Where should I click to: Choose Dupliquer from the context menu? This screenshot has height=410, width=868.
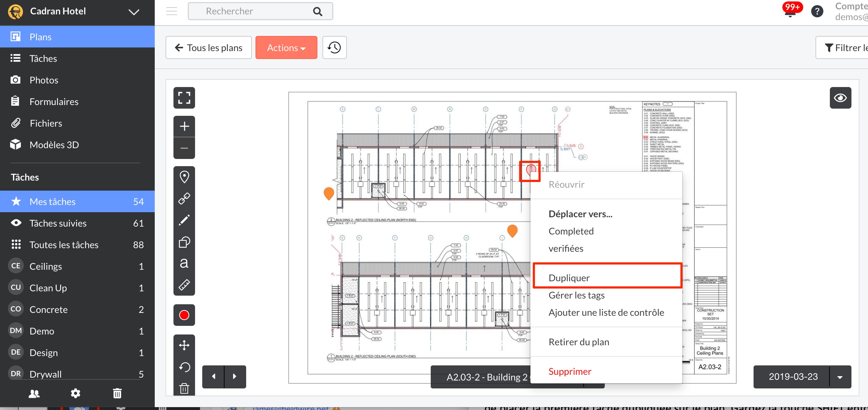(x=569, y=278)
